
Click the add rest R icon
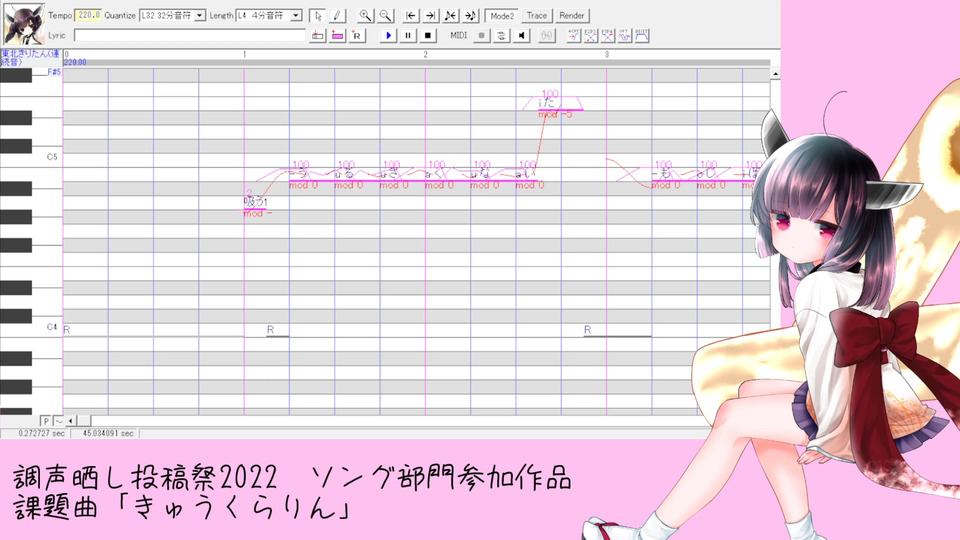pos(357,36)
